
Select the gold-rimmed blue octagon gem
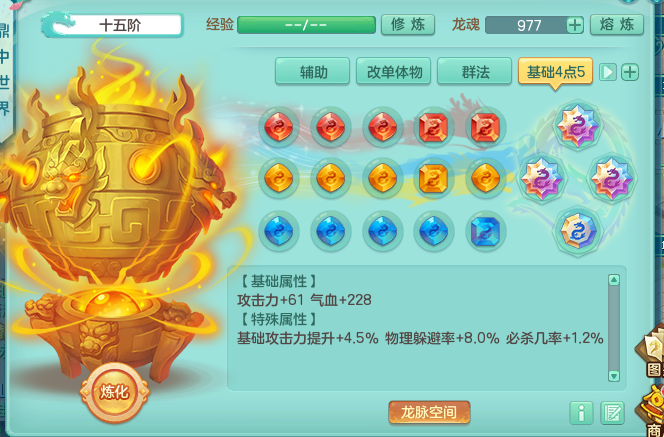578,231
